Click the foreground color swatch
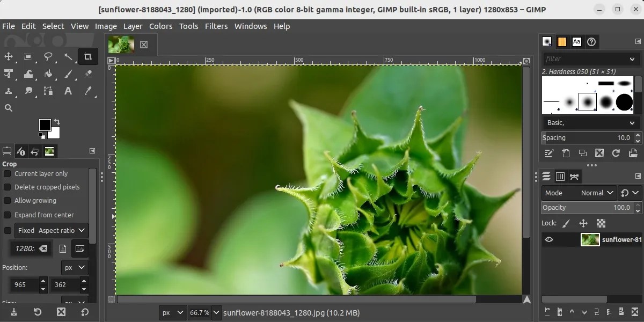This screenshot has width=644, height=322. pyautogui.click(x=45, y=125)
